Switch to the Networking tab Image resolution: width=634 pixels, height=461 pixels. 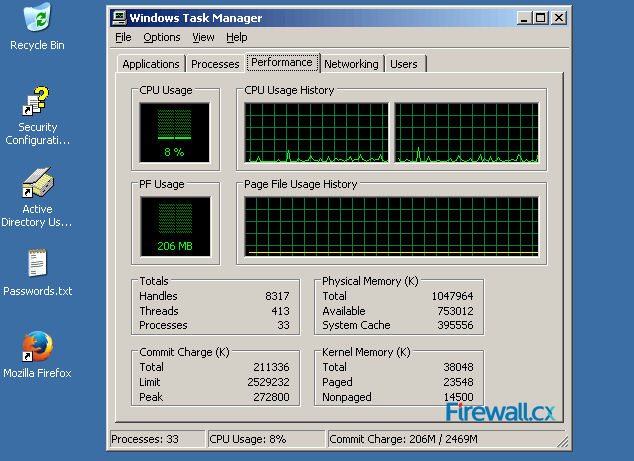(x=351, y=64)
